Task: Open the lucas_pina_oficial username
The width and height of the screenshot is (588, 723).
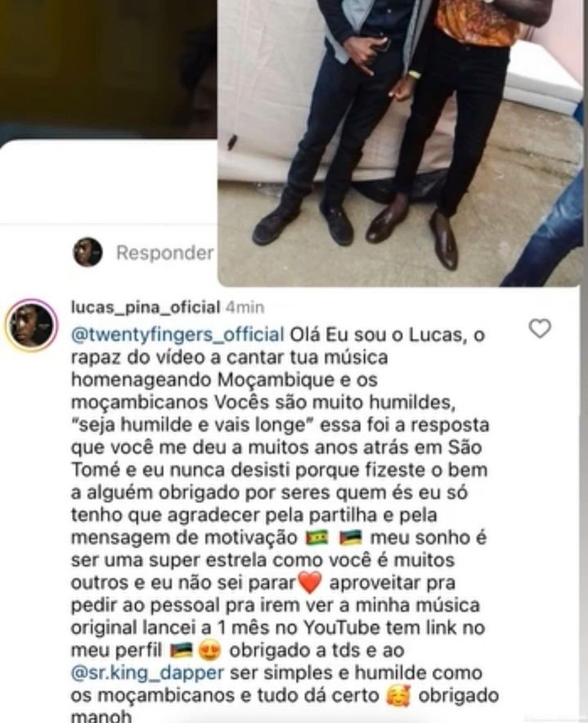Action: [146, 307]
